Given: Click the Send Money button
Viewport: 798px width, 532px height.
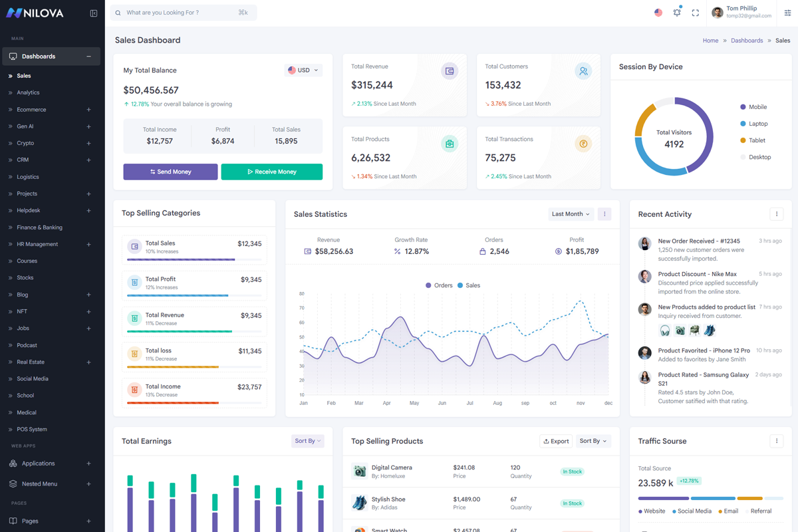Looking at the screenshot, I should (x=170, y=172).
